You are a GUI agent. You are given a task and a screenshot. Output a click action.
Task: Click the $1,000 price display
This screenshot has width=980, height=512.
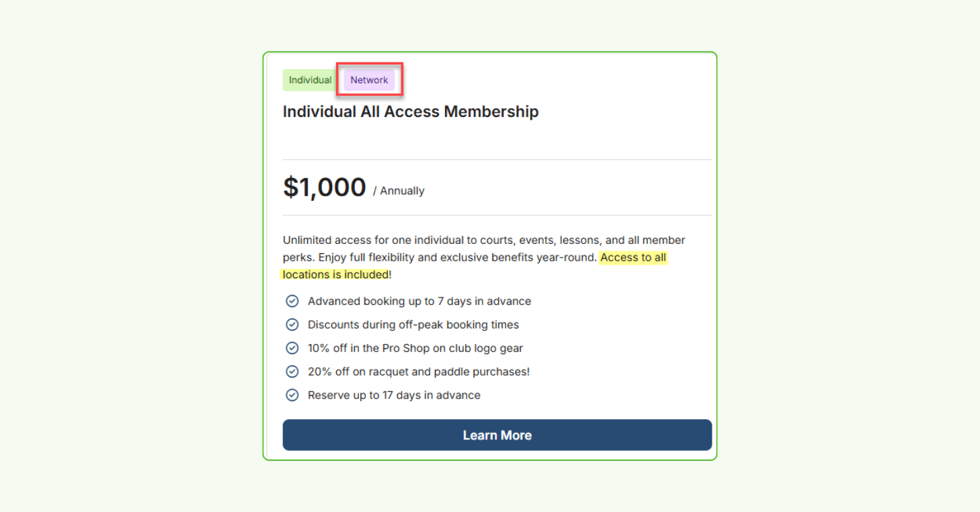tap(325, 187)
